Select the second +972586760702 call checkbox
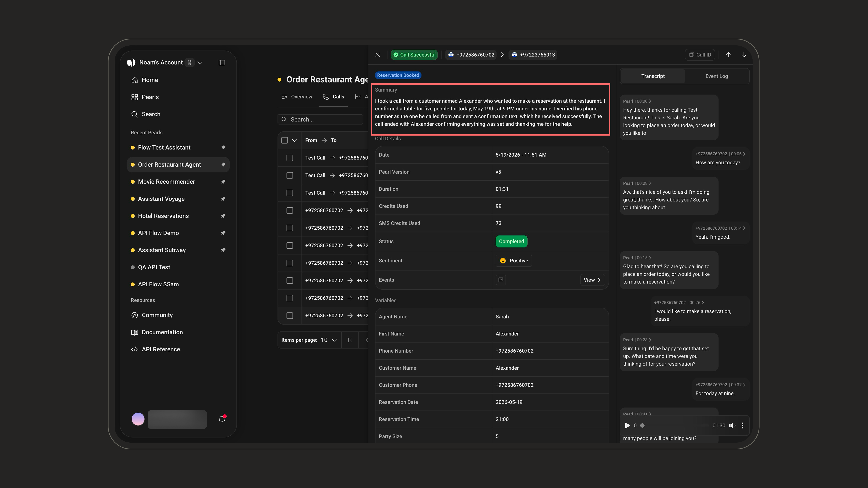Screen dimensions: 868x488 pyautogui.click(x=290, y=228)
